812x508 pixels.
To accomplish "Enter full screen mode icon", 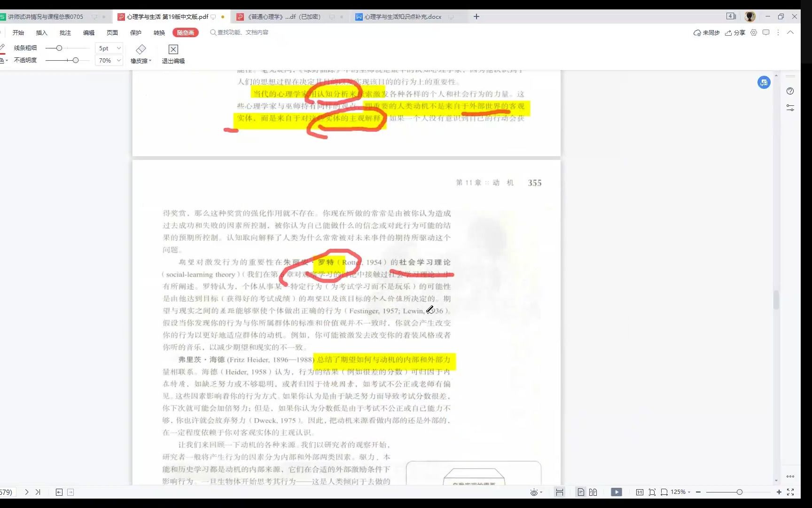I will 790,492.
